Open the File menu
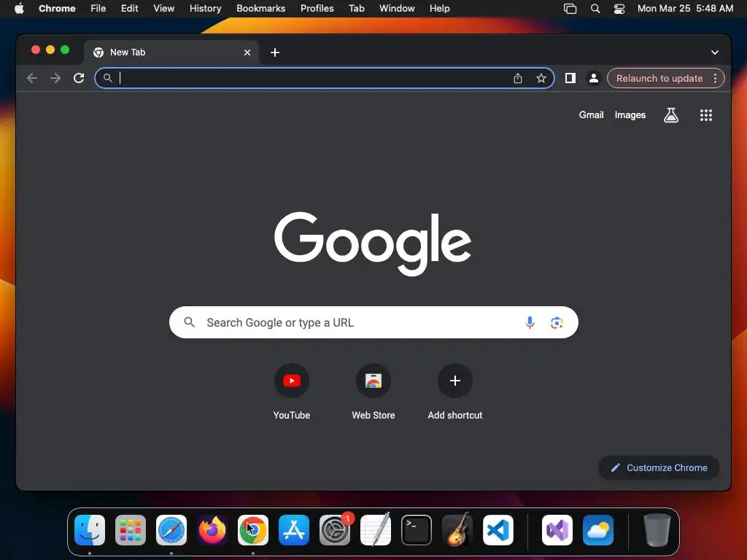The height and width of the screenshot is (560, 747). pyautogui.click(x=98, y=9)
